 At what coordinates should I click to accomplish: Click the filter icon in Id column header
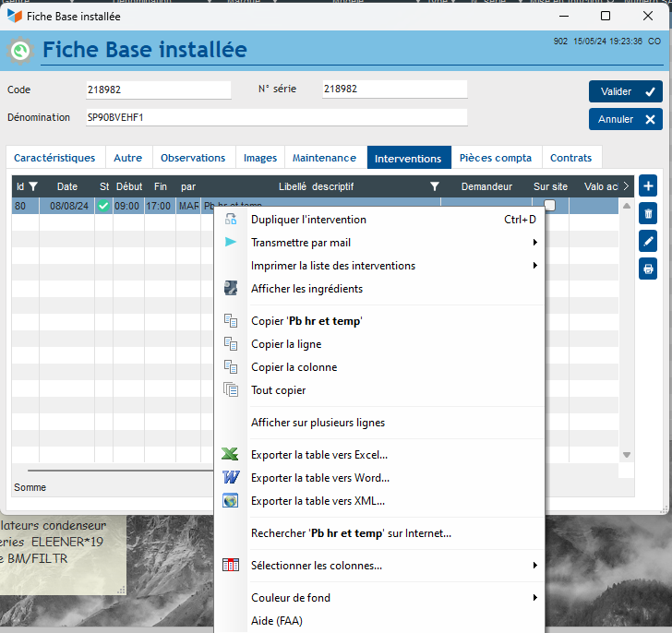pos(33,186)
